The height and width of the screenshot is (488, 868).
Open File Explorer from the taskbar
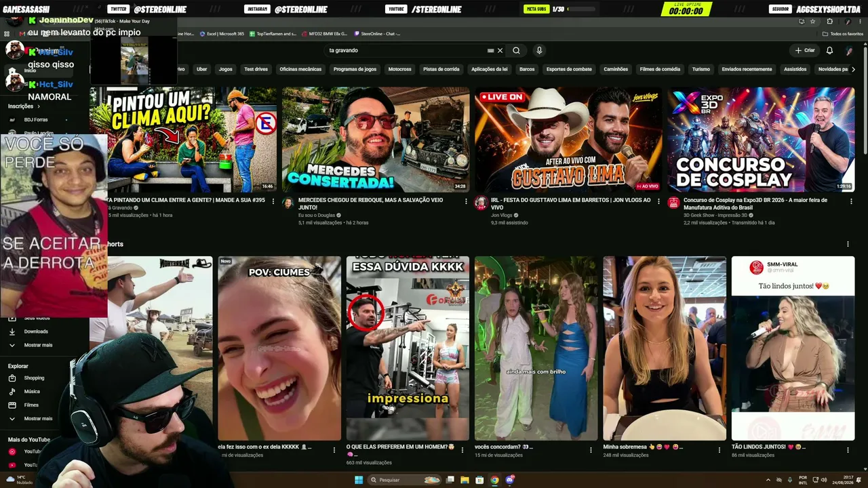[x=465, y=480]
